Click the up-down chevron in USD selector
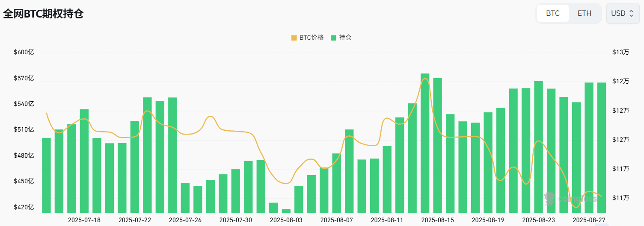Image resolution: width=644 pixels, height=226 pixels. click(x=631, y=13)
